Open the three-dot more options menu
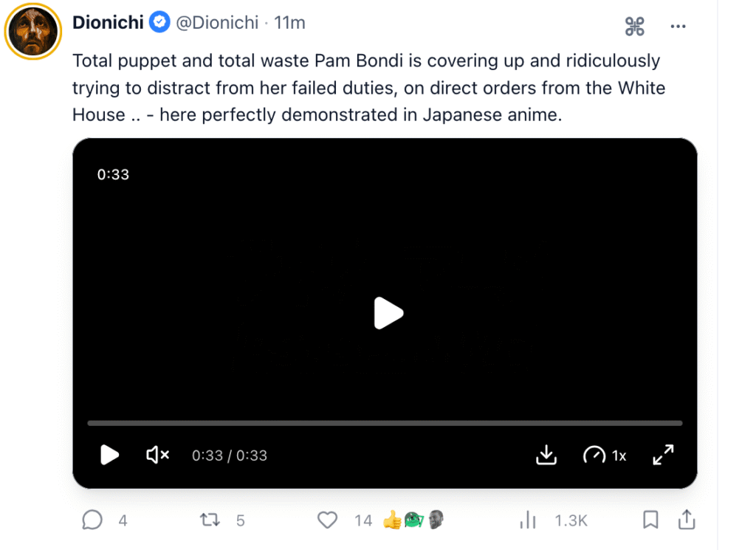 pos(678,27)
